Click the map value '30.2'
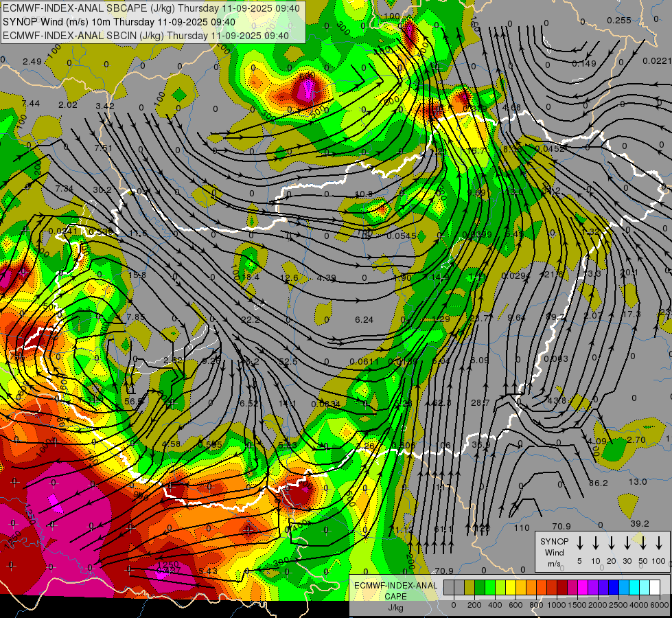This screenshot has height=618, width=672. [102, 190]
